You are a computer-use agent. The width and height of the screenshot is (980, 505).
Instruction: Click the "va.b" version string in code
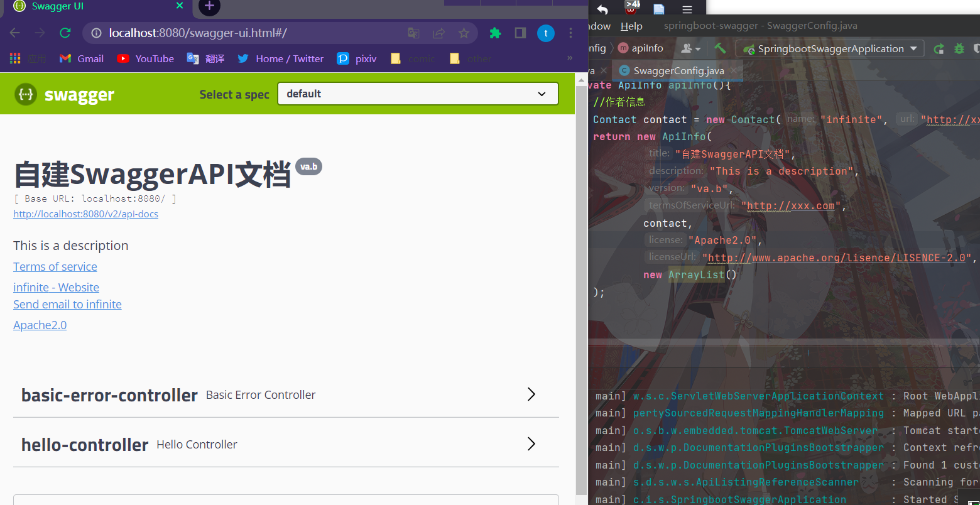[x=709, y=188]
